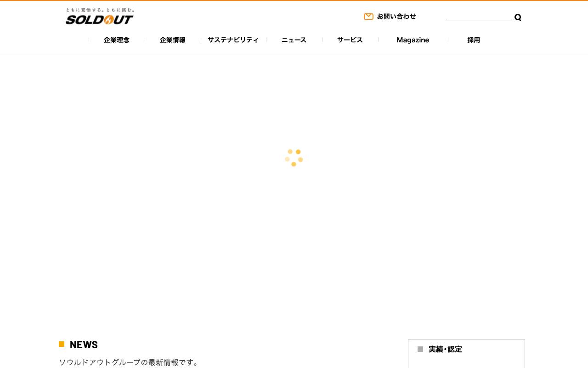This screenshot has height=368, width=588.
Task: Click the 実績・認定 panel heading
Action: pyautogui.click(x=445, y=349)
